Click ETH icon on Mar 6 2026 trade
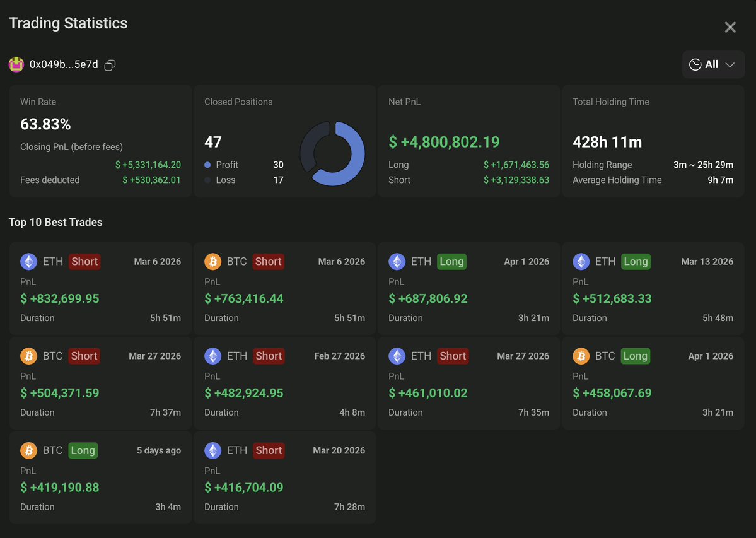 coord(29,261)
